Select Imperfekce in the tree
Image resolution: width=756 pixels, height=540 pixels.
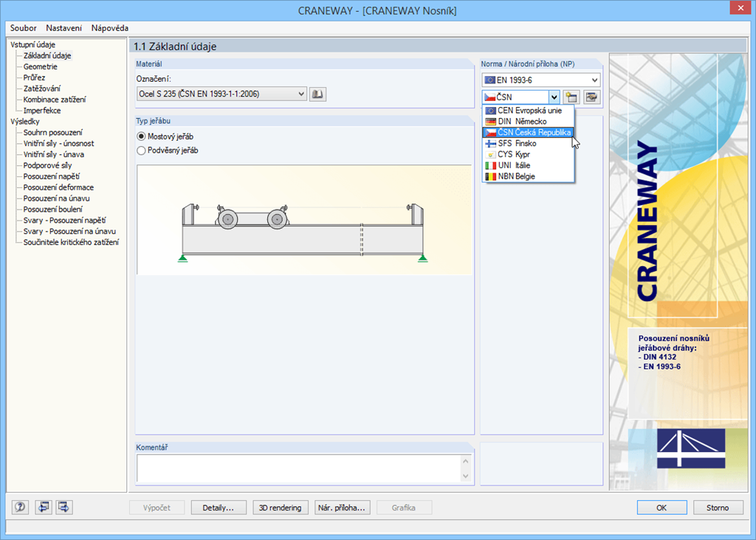[42, 111]
